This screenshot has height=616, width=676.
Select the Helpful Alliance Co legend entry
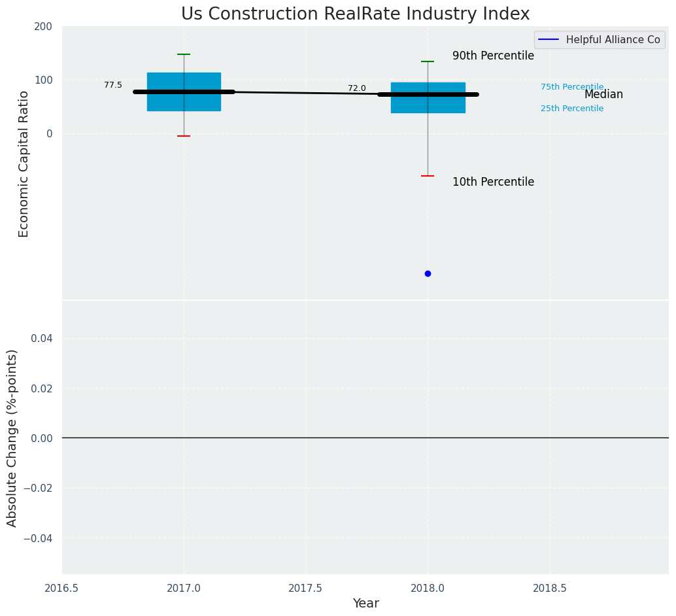[613, 40]
